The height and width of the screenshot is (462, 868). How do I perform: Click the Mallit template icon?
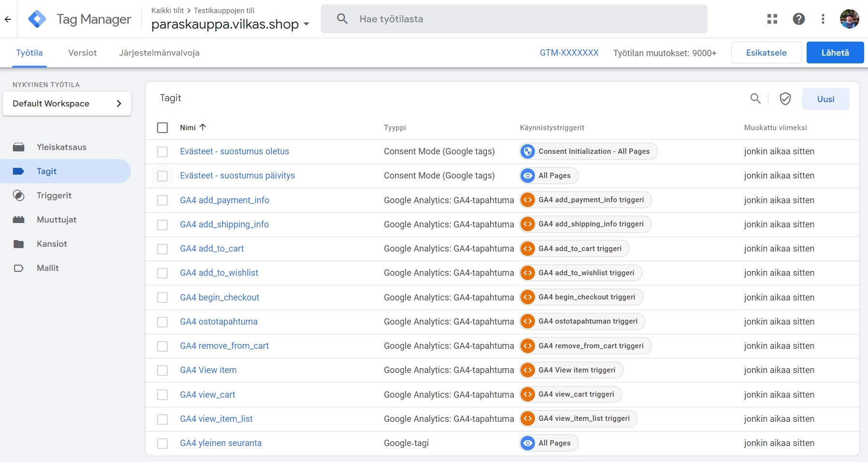(19, 268)
